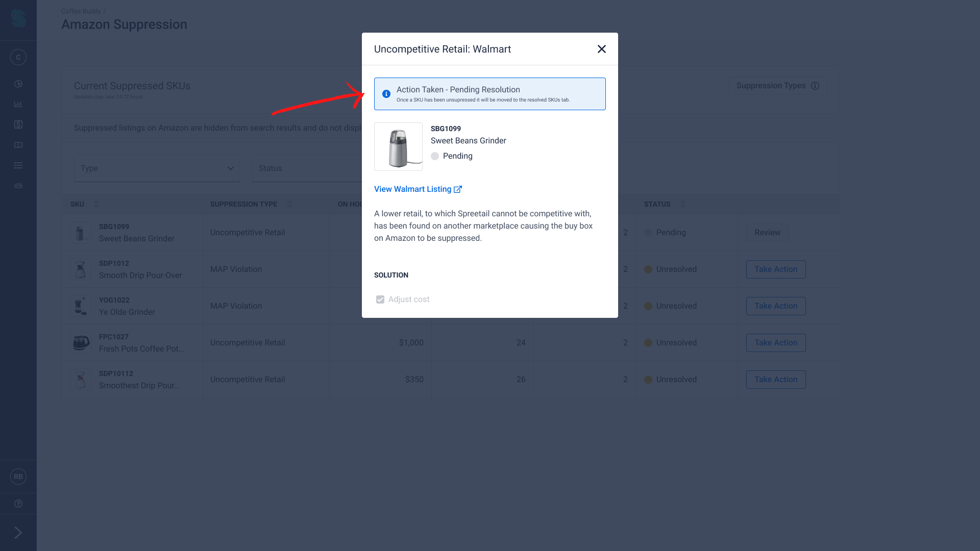Open the pie chart sidebar icon
Viewport: 980px width, 551px height.
click(x=18, y=84)
